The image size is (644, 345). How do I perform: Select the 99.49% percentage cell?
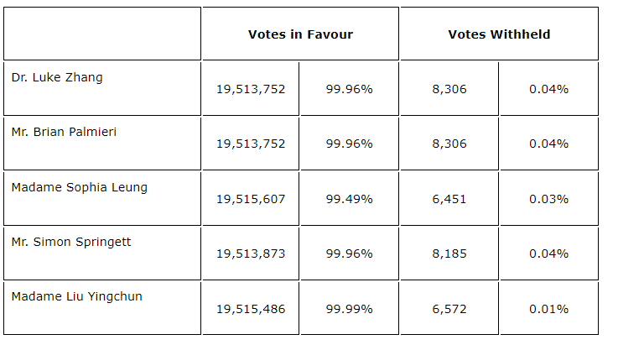pyautogui.click(x=349, y=199)
